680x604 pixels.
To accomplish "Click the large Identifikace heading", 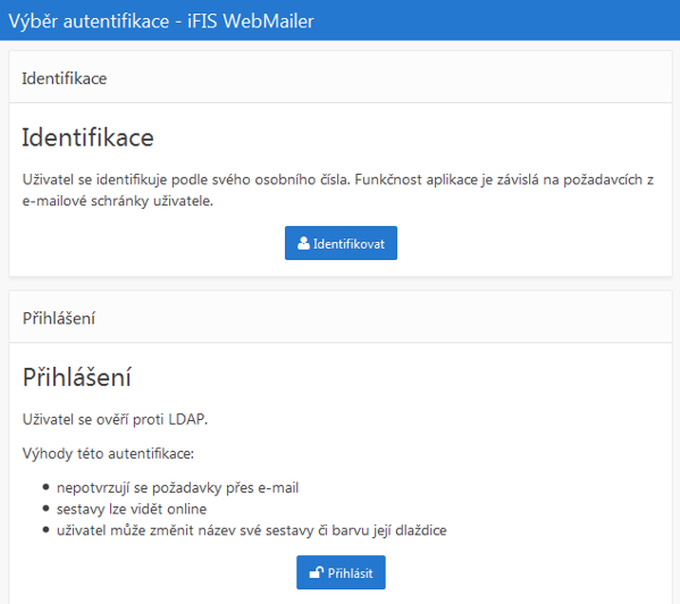I will [88, 138].
